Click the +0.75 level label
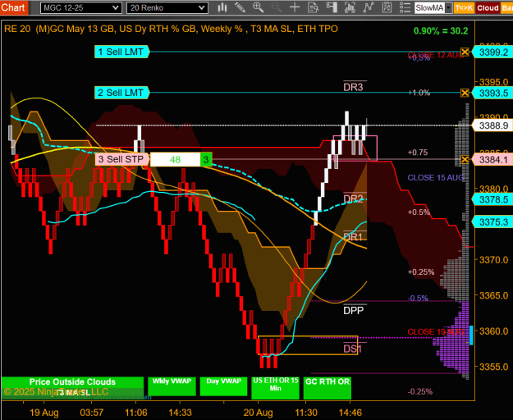513x420 pixels. point(418,153)
